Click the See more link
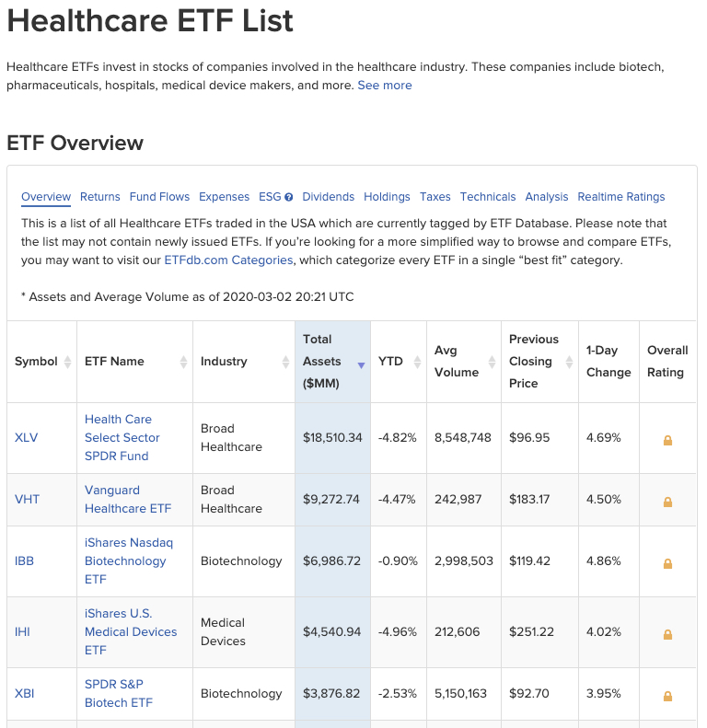This screenshot has width=707, height=728. coord(385,86)
